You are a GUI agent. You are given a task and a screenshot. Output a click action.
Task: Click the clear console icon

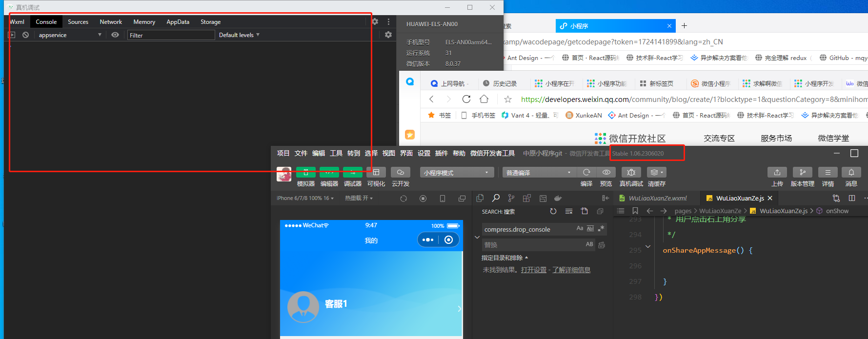25,35
